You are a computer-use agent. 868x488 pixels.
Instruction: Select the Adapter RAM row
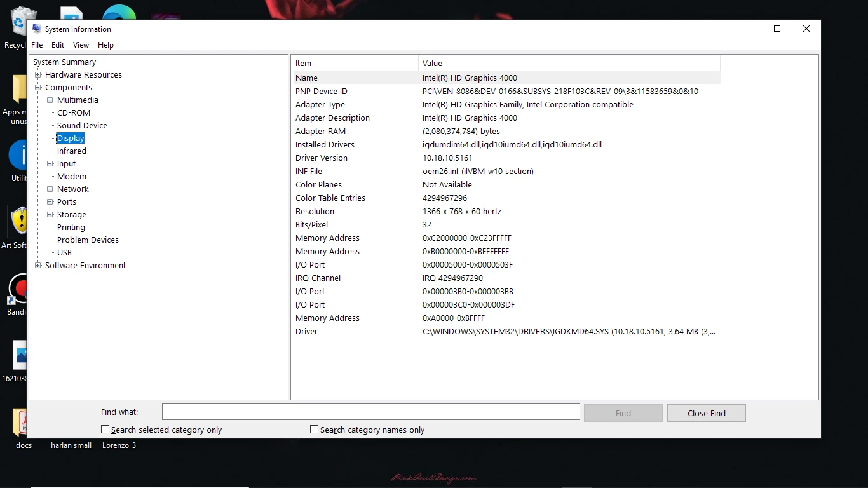click(x=506, y=131)
